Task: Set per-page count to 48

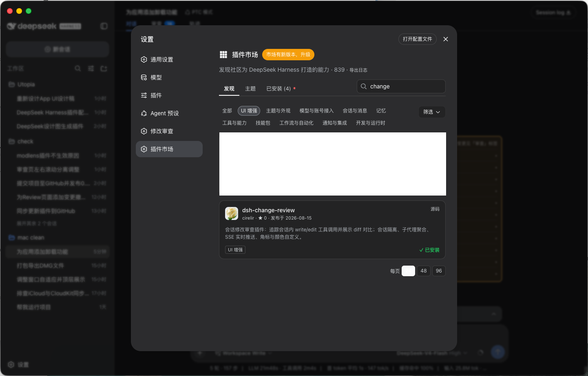Action: [424, 271]
